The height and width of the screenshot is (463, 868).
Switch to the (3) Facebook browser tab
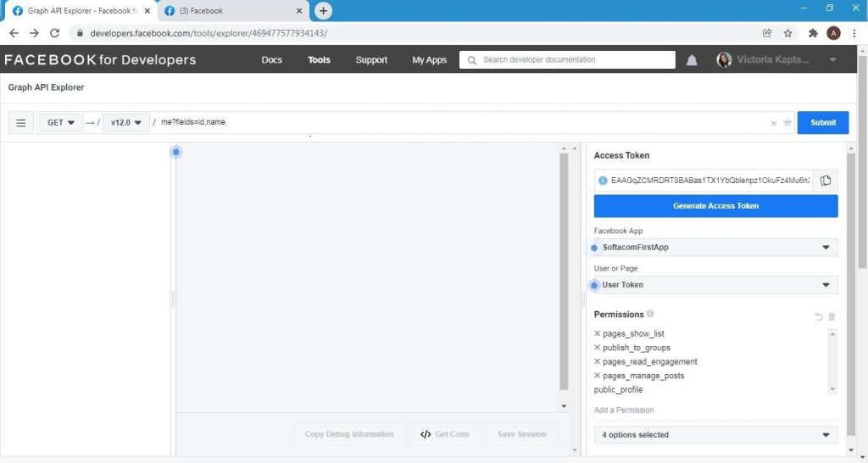click(x=229, y=11)
